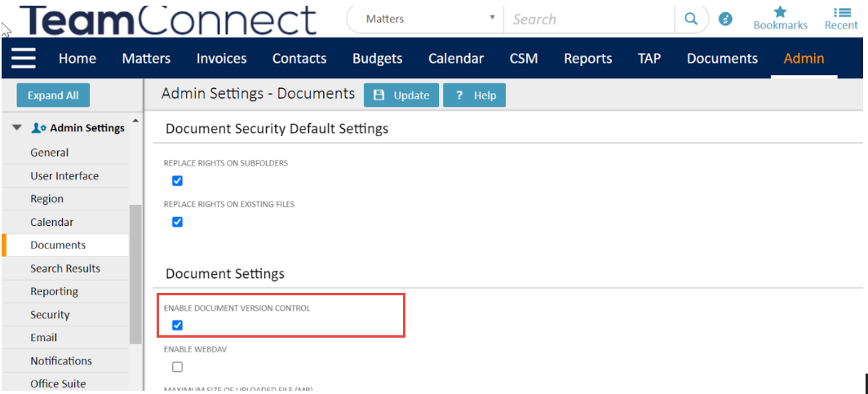The image size is (868, 394).
Task: Open Email settings
Action: [65, 338]
